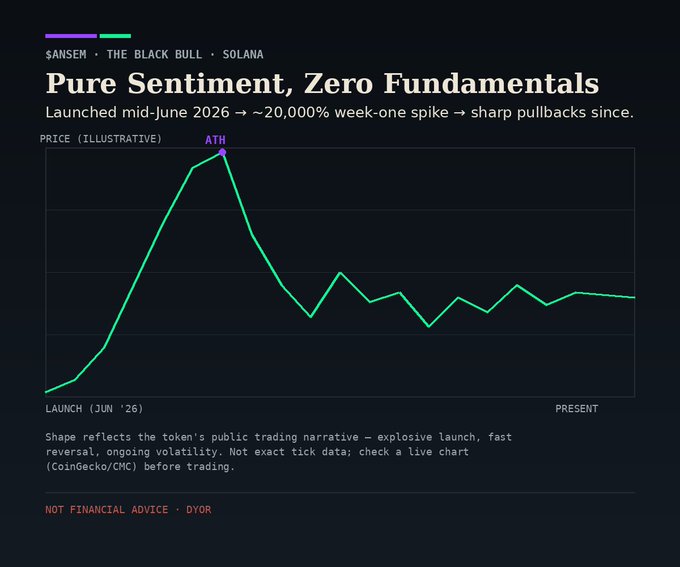This screenshot has height=567, width=680.
Task: Click the purple accent bar above the title
Action: tap(71, 36)
